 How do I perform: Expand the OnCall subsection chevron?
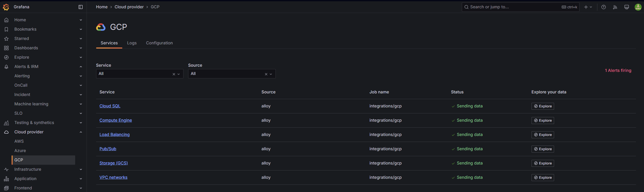coord(81,85)
